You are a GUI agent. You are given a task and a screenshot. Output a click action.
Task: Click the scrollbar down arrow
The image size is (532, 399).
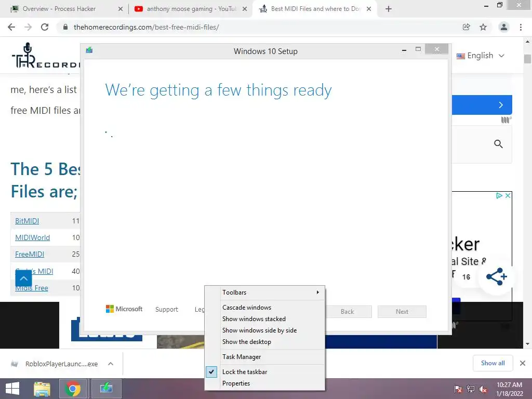click(527, 344)
